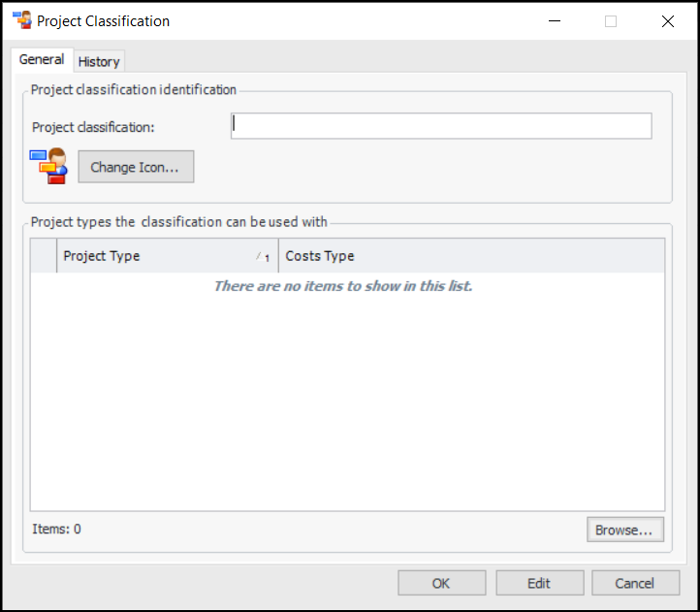Click the Edit button
700x612 pixels.
pos(539,583)
